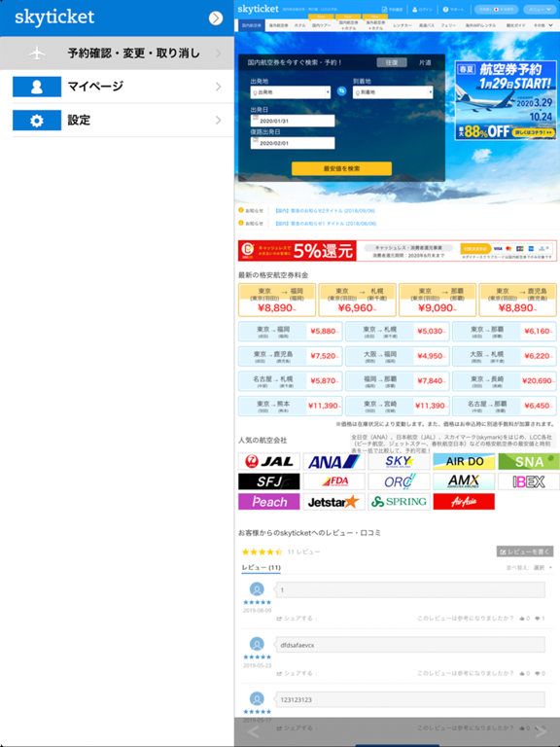
Task: Open the 大阪→福岡 ¥4,950 fare
Action: click(x=397, y=356)
